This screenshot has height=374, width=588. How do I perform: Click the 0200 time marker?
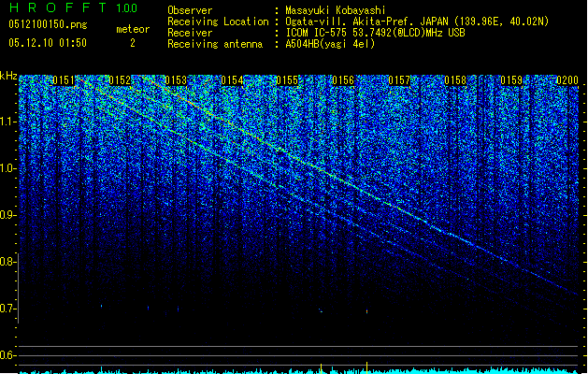[567, 80]
